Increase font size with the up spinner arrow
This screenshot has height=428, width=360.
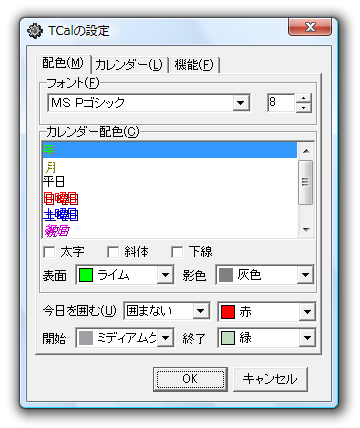pos(303,98)
